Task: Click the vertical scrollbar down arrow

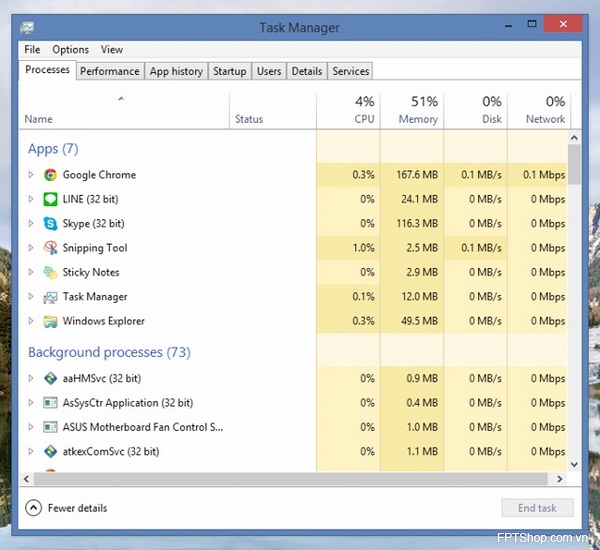Action: [574, 464]
